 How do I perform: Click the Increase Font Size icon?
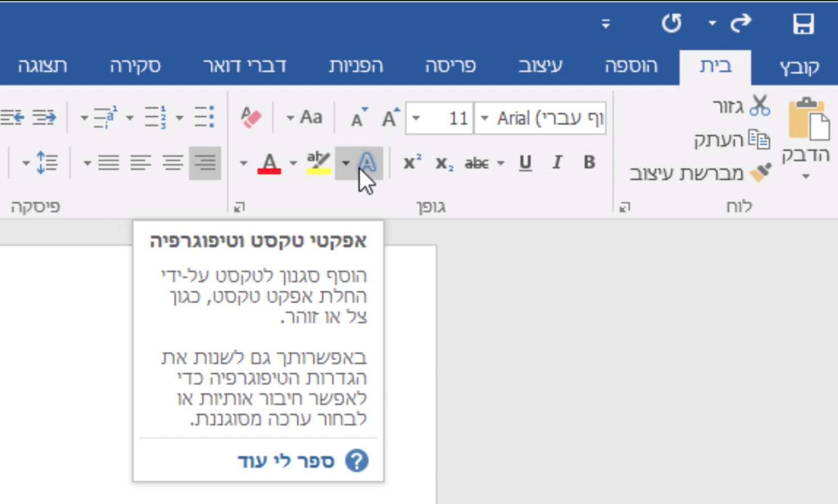[x=390, y=118]
